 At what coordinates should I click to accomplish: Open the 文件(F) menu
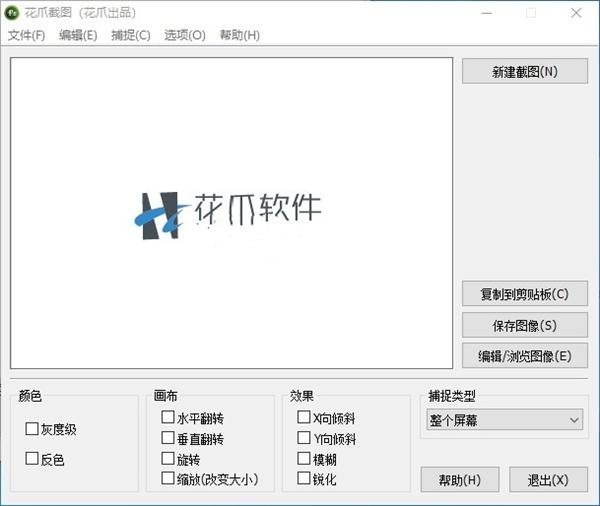26,35
